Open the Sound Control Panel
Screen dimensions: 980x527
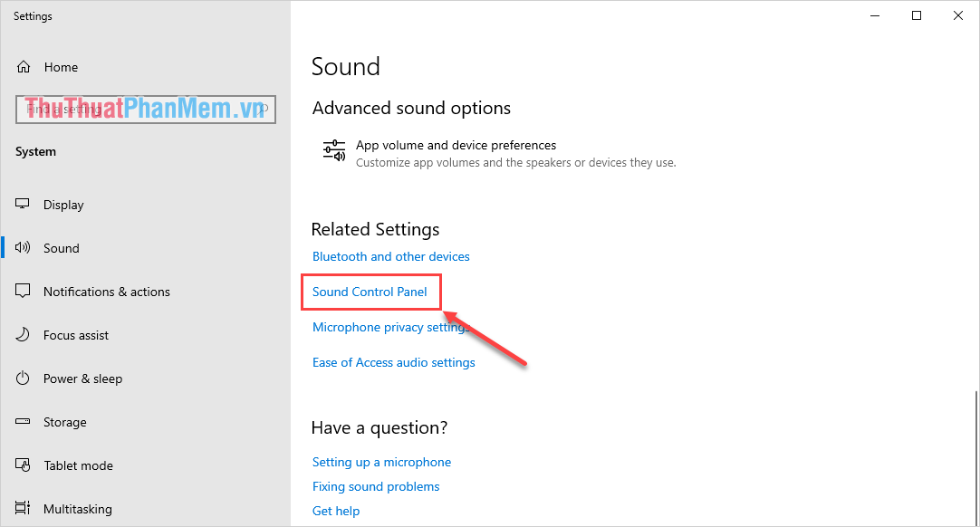(x=370, y=292)
